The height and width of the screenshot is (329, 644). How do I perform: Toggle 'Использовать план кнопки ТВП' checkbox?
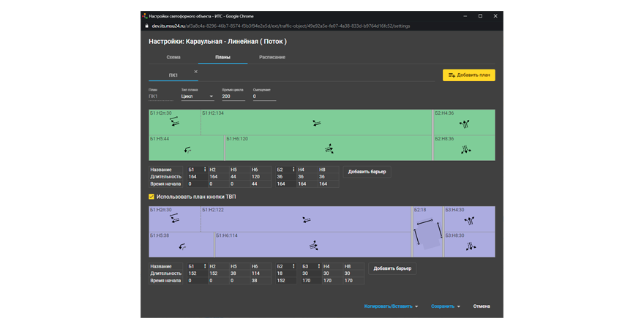[151, 197]
